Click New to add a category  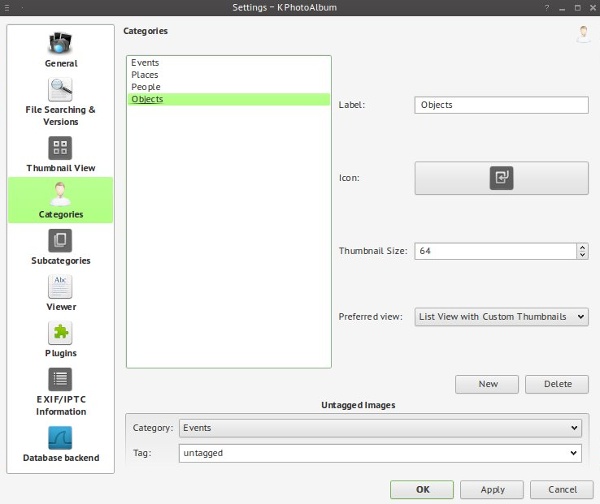[x=487, y=384]
